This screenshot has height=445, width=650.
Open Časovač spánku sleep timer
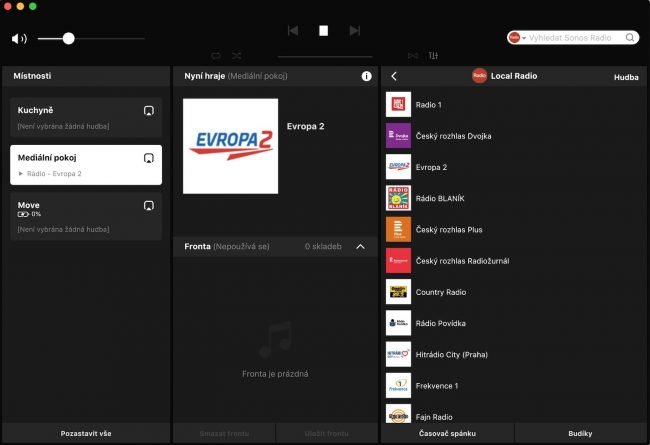point(447,433)
